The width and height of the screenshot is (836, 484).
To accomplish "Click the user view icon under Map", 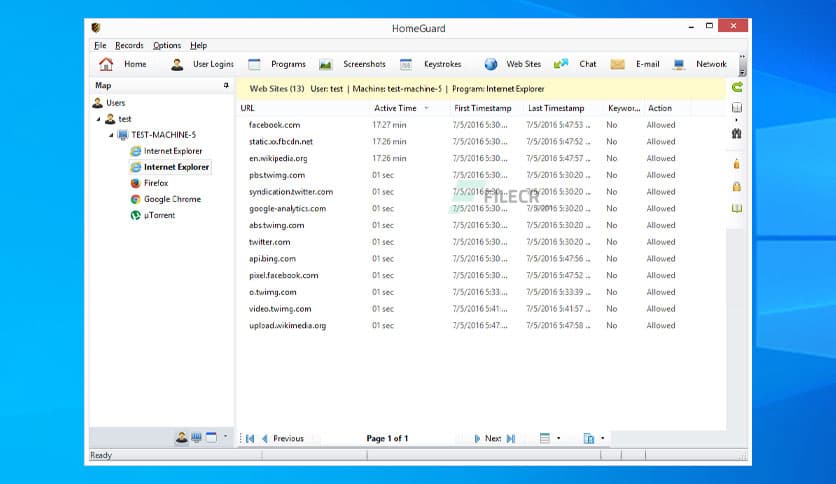I will [181, 438].
